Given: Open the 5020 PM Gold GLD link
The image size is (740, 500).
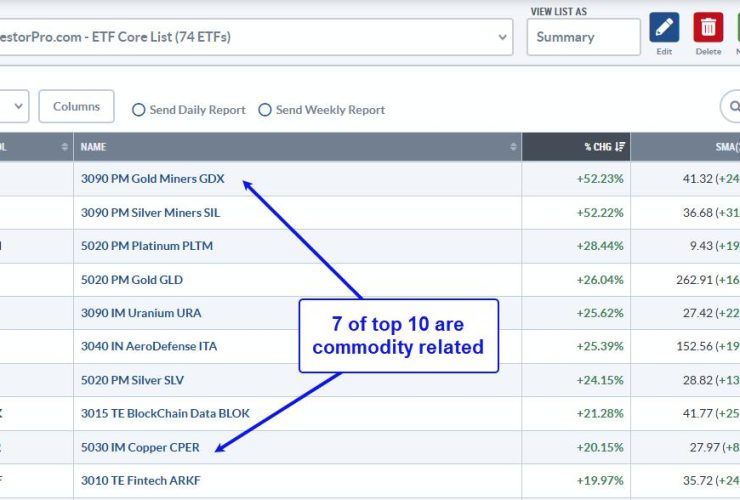Looking at the screenshot, I should pos(132,280).
